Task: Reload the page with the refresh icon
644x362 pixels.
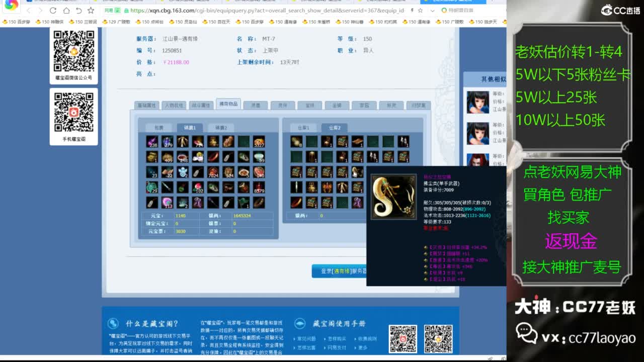Action: (78, 10)
